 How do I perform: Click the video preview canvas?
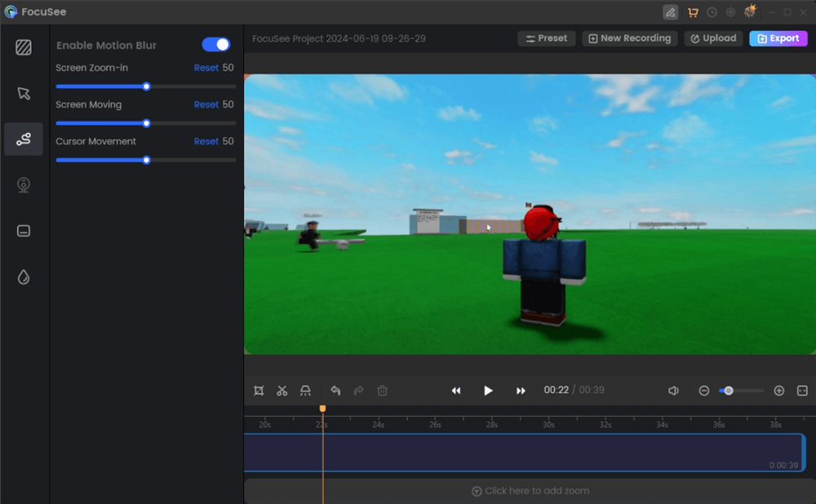pos(530,214)
